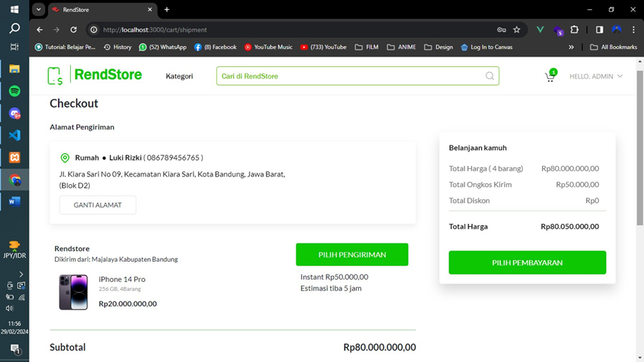Click the Alamat Pengiriman heading

(82, 127)
